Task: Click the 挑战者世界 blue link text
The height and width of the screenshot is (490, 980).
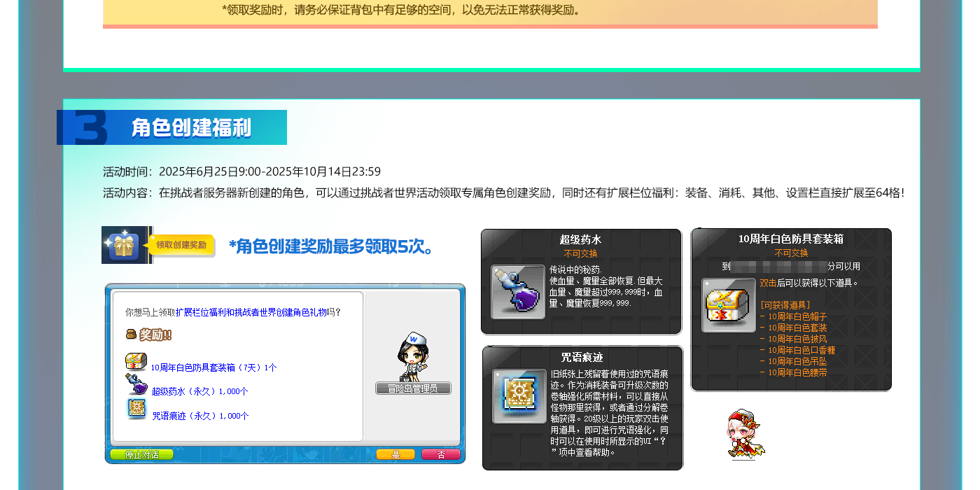Action: [x=255, y=312]
